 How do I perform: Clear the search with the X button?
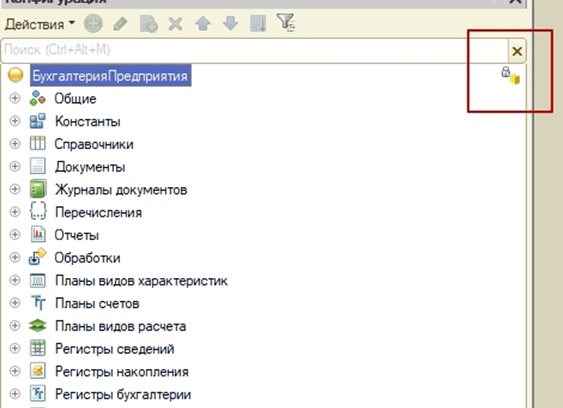tap(517, 51)
